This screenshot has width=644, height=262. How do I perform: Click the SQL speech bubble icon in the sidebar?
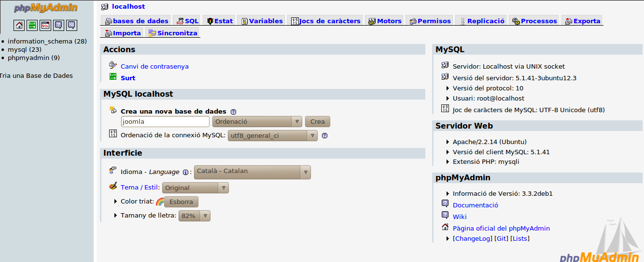(x=71, y=25)
